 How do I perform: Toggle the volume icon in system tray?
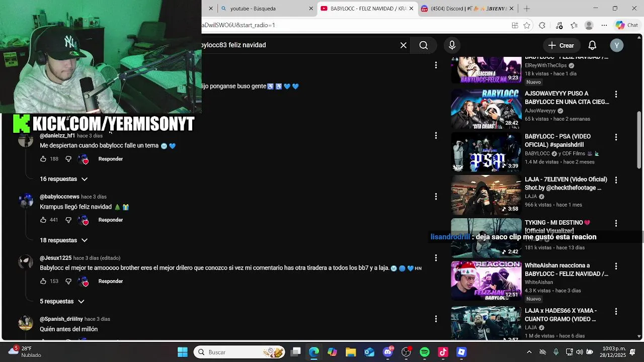click(x=580, y=352)
